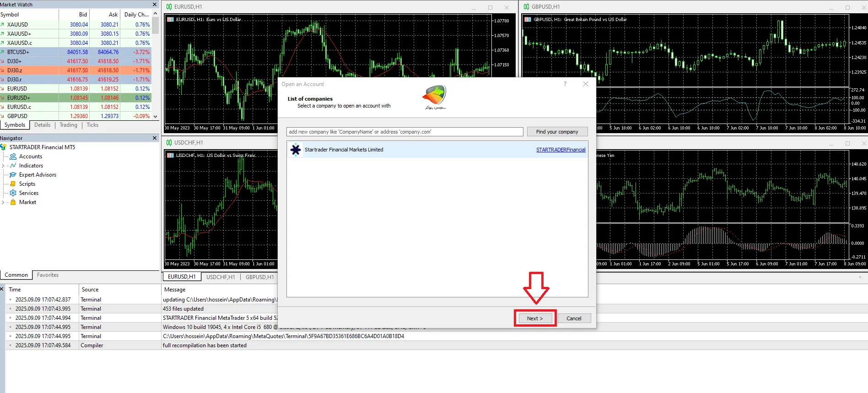Open the STARTRADERFinancial link

click(x=561, y=150)
